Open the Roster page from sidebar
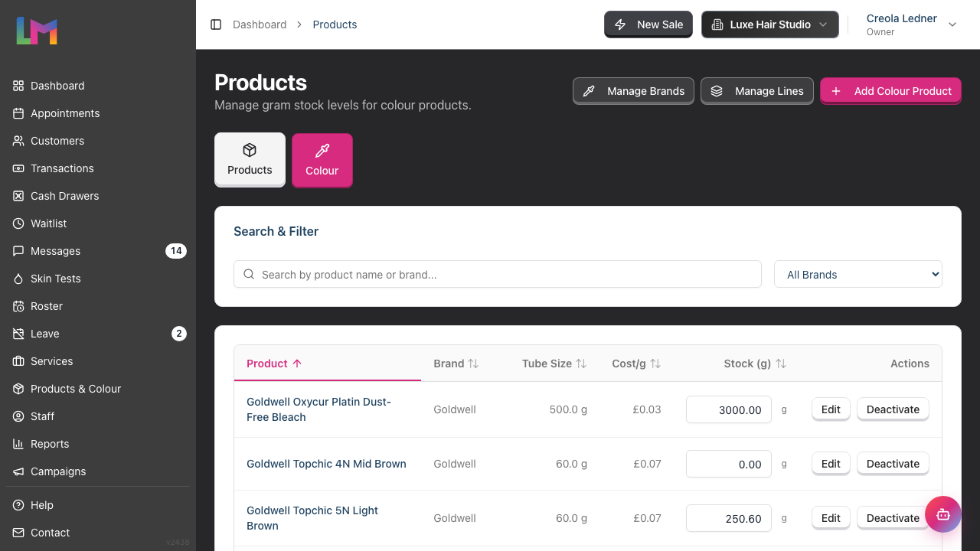Screen dimensions: 980x551 pyautogui.click(x=98, y=306)
